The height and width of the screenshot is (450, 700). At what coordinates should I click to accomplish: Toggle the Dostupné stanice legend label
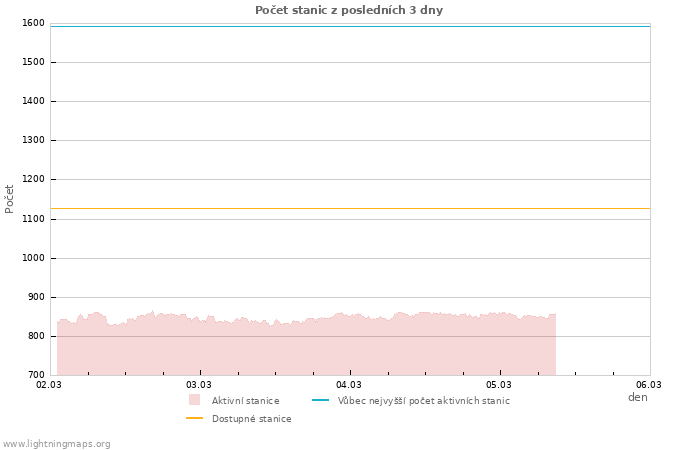point(251,419)
